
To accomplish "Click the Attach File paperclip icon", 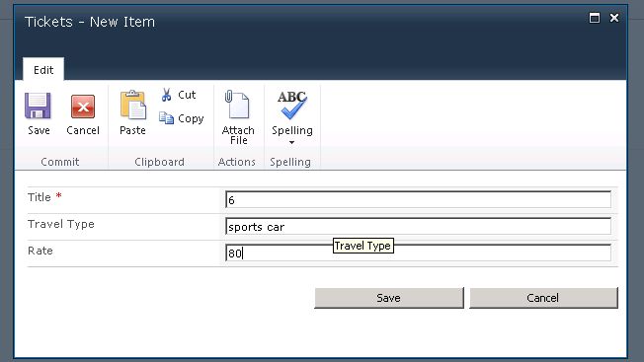I will pyautogui.click(x=237, y=105).
